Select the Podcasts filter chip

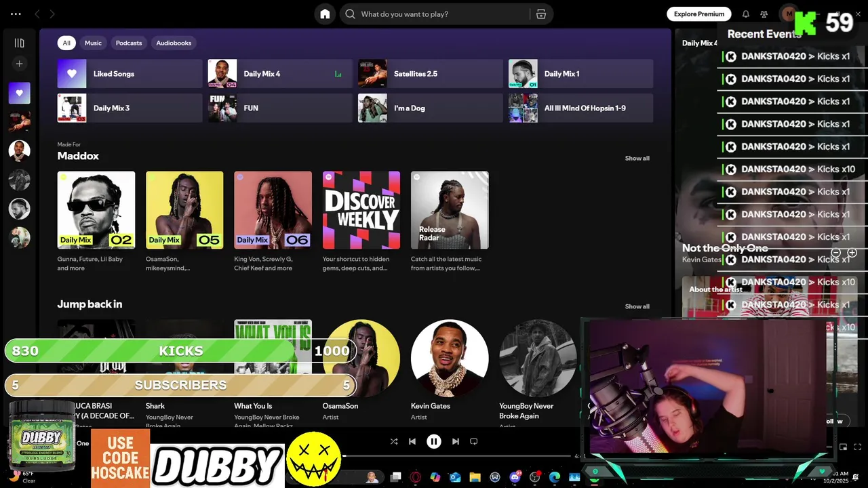pos(129,43)
